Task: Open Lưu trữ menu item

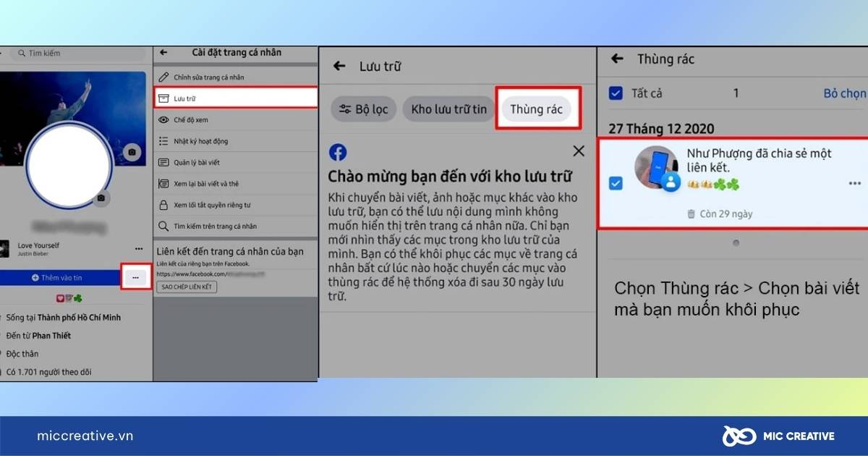Action: (235, 98)
